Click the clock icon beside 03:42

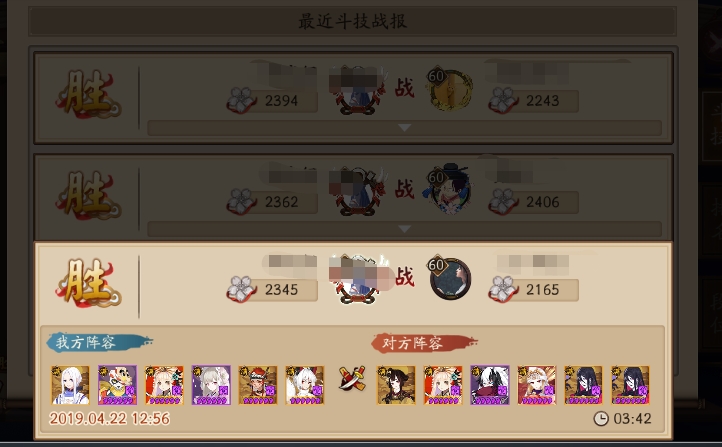[600, 418]
